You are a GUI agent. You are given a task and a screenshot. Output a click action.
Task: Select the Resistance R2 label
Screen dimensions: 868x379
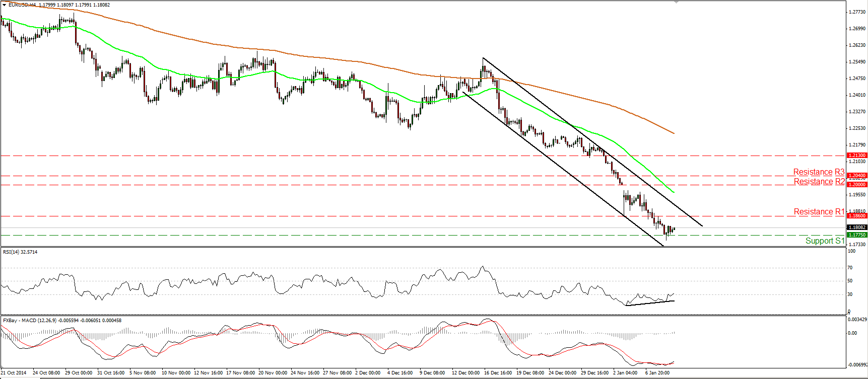coord(819,182)
